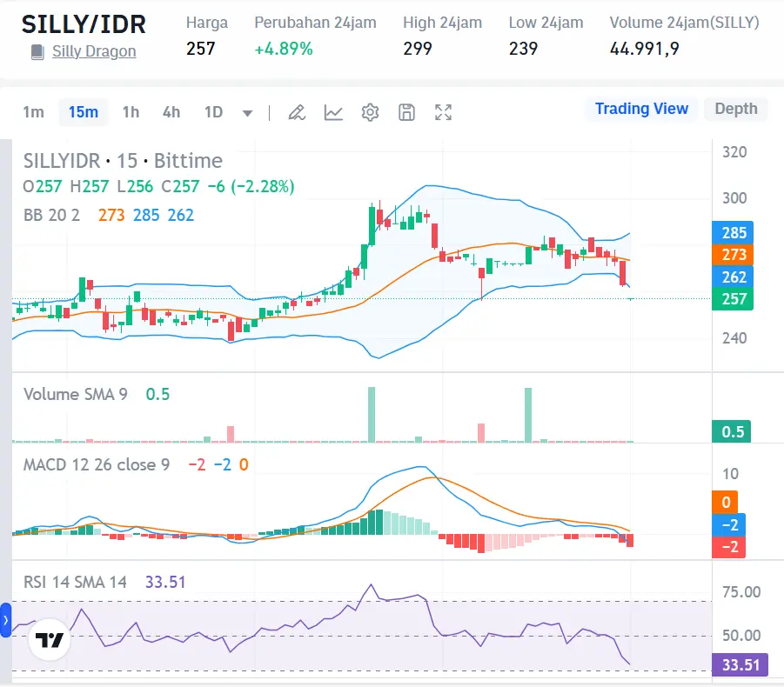Click the TradingView logo watermark
This screenshot has width=784, height=687.
tap(50, 640)
